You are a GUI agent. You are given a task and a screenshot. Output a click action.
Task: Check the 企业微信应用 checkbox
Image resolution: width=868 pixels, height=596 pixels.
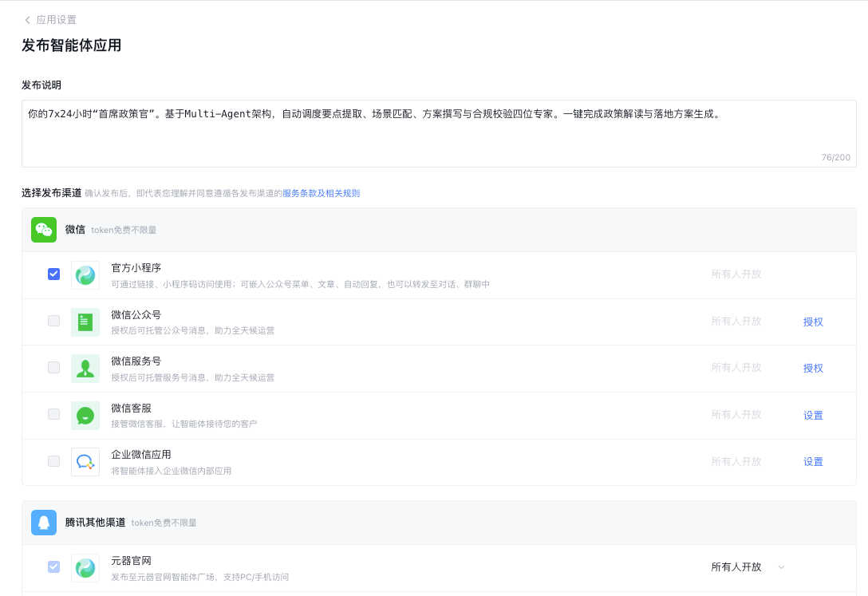(53, 461)
